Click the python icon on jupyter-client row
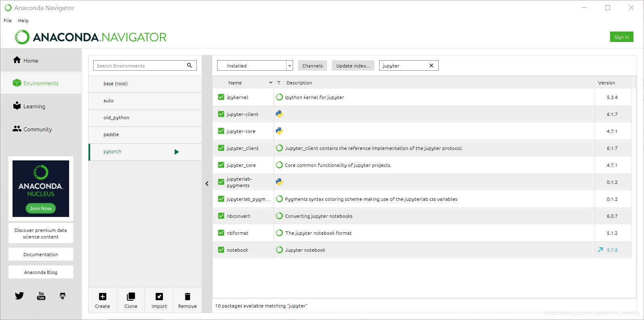The image size is (644, 320). pos(279,114)
